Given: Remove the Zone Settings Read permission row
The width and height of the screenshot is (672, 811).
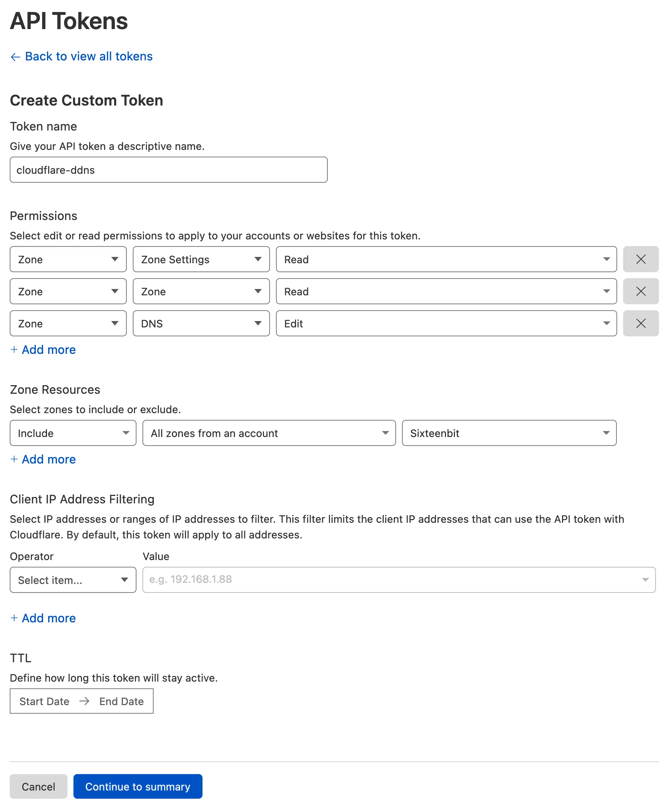Looking at the screenshot, I should 640,259.
